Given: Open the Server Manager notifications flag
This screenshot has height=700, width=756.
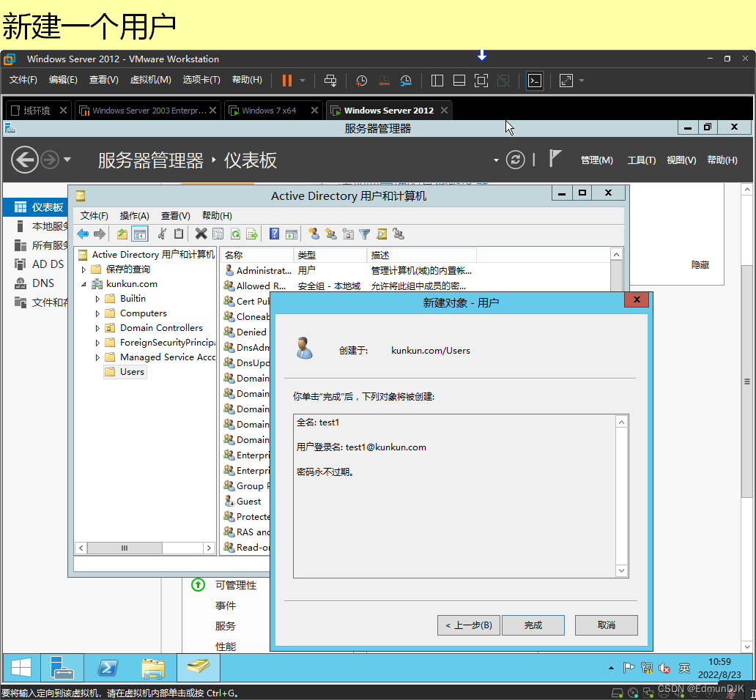Looking at the screenshot, I should point(555,158).
